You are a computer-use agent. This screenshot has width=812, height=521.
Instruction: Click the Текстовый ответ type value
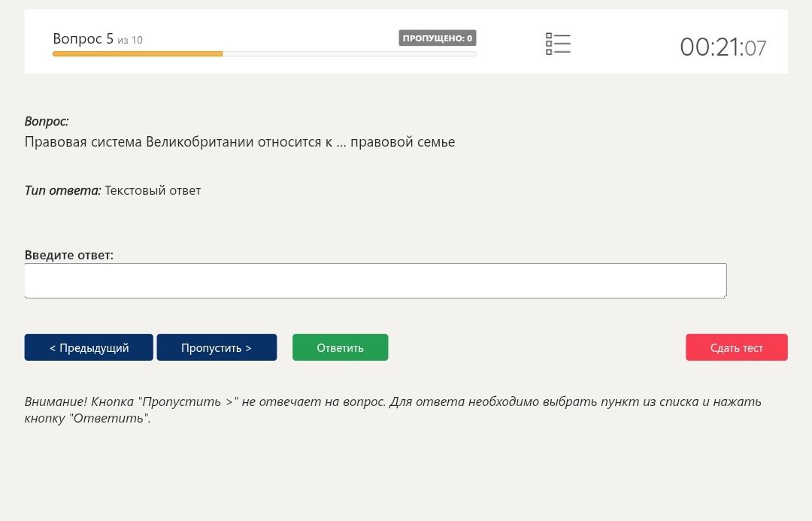pyautogui.click(x=153, y=191)
